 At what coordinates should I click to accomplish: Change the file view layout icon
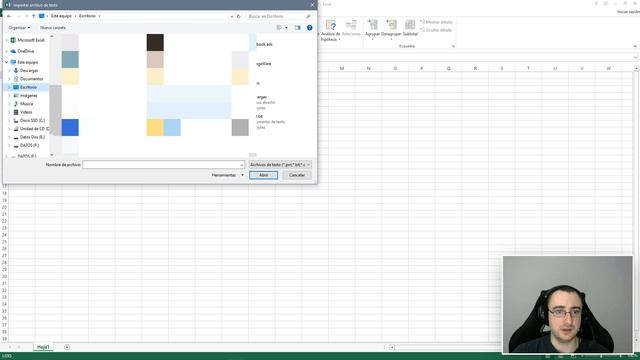[x=279, y=28]
